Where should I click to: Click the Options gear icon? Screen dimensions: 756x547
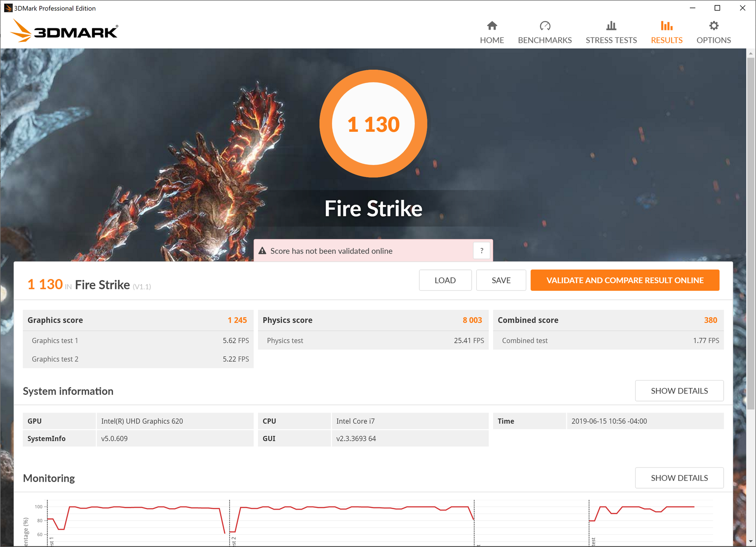[714, 26]
